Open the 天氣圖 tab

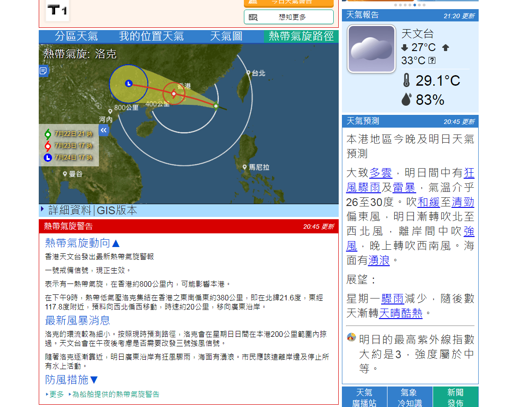coord(226,36)
